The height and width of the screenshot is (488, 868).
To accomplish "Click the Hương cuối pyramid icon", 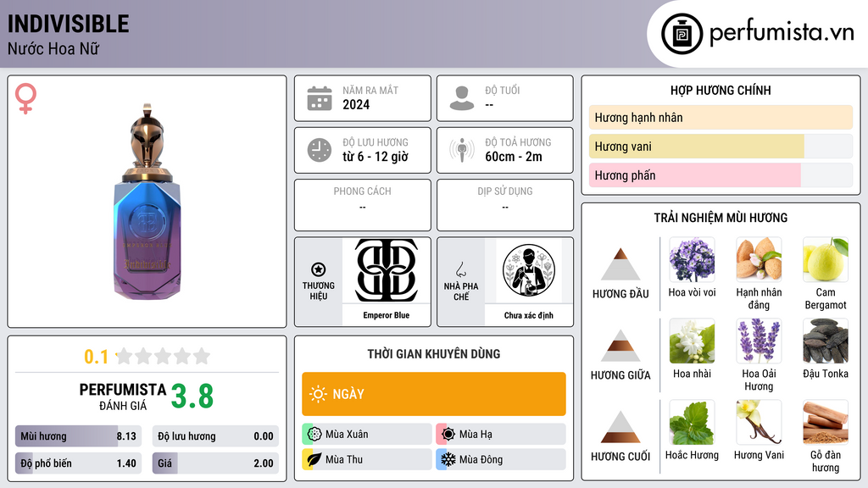I will click(x=620, y=427).
